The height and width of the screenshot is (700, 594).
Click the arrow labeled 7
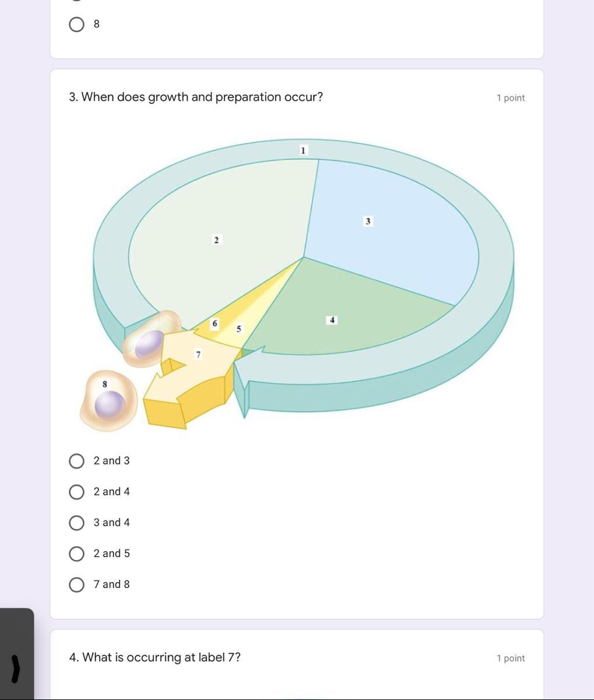coord(199,354)
